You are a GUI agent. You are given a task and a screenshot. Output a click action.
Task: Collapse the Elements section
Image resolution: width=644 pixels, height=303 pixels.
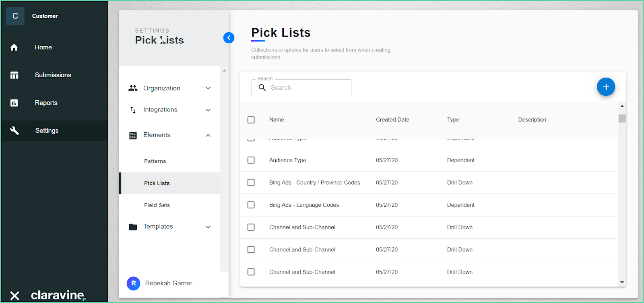208,135
